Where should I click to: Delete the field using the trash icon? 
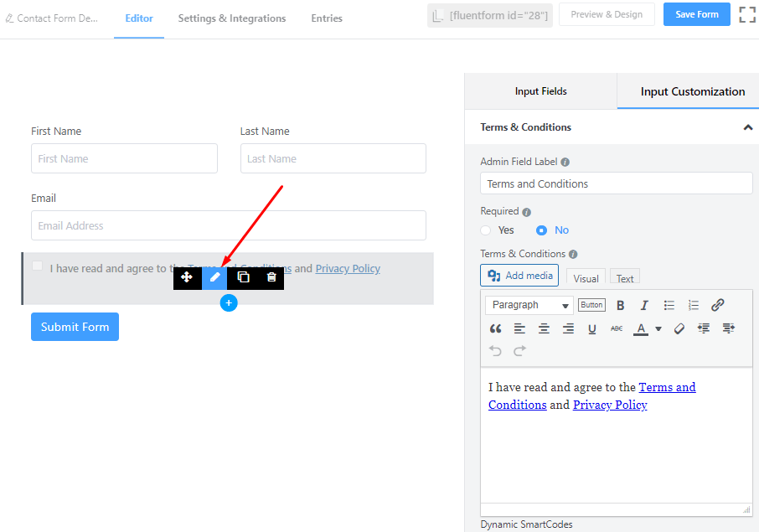point(271,276)
